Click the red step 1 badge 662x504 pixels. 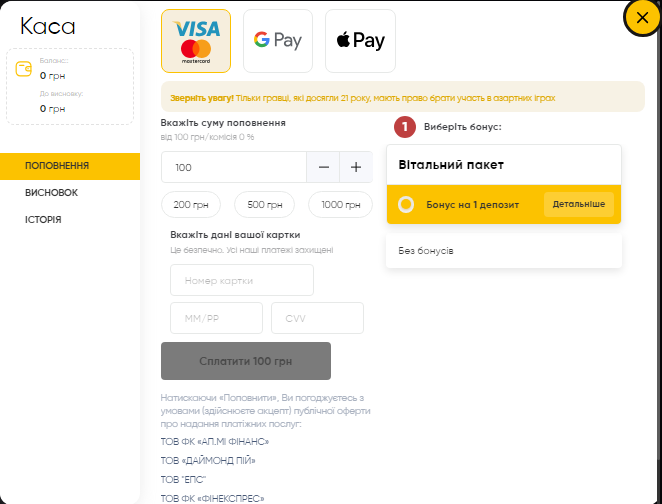[x=404, y=127]
